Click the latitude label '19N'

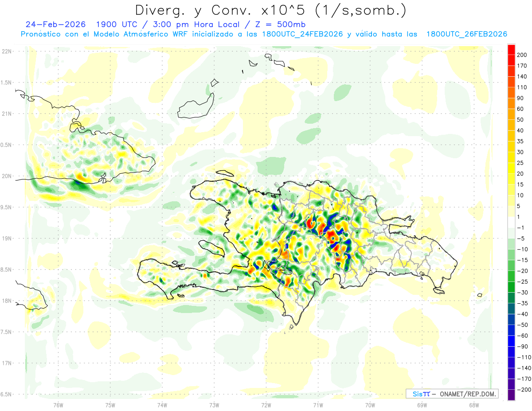[6, 238]
